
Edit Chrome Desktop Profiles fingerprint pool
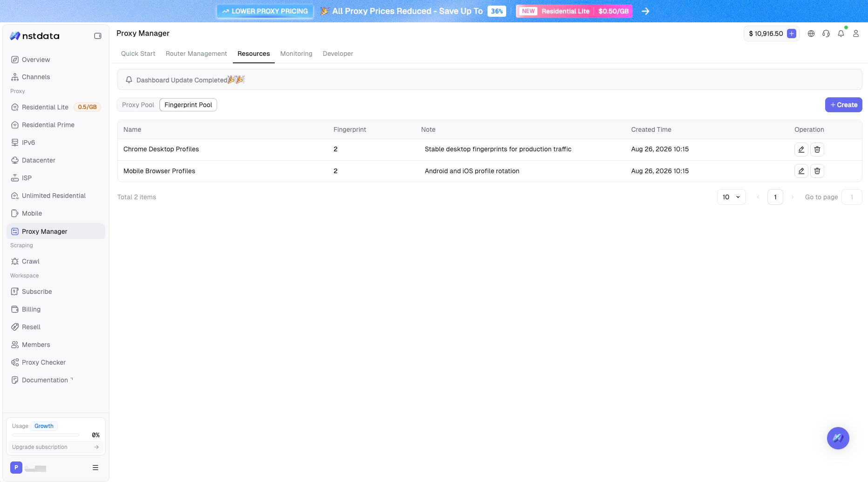click(x=801, y=149)
